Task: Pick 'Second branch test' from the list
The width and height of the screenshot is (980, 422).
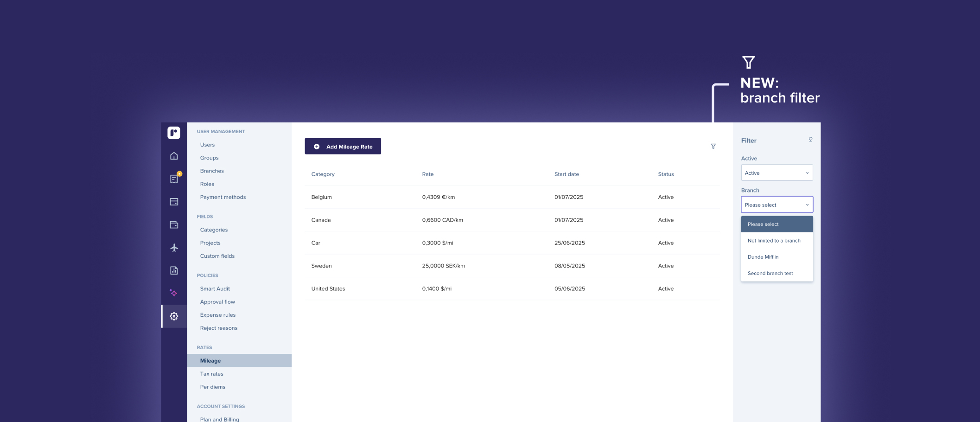Action: click(770, 274)
